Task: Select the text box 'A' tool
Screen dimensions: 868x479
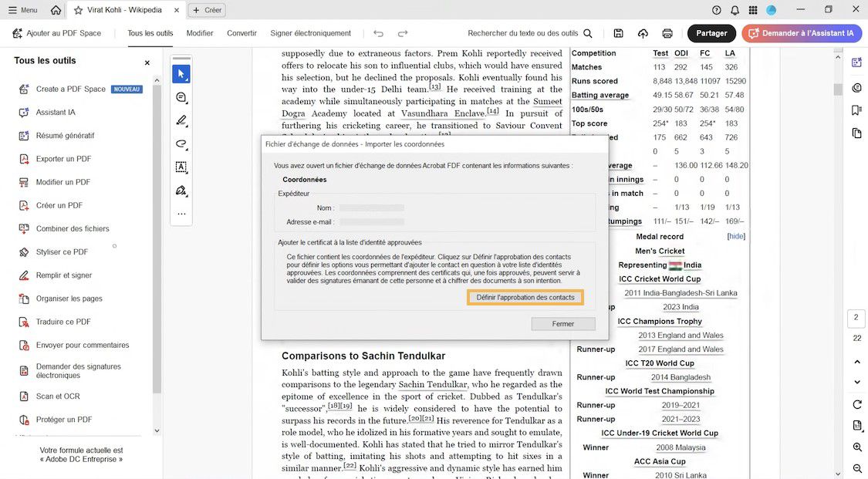Action: (x=181, y=167)
